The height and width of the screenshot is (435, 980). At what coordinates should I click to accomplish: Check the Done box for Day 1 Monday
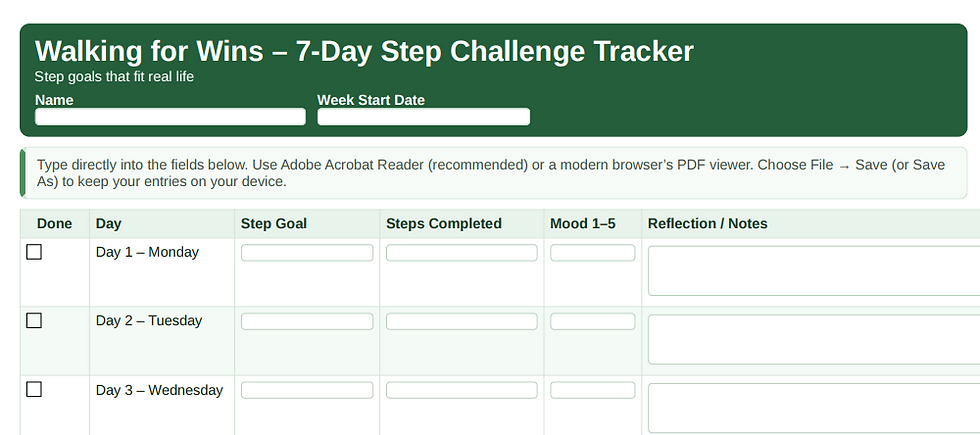34,252
